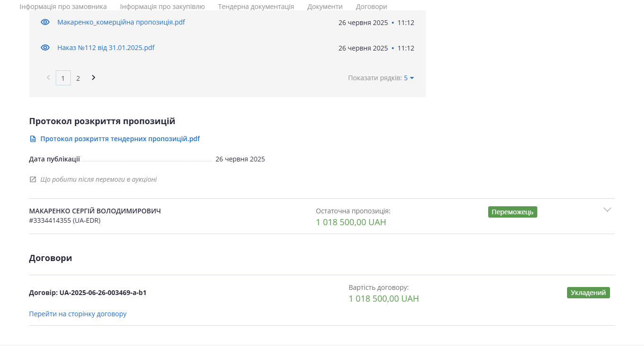Click eye icon beside Наказ №112 file
This screenshot has height=346, width=644.
[45, 48]
